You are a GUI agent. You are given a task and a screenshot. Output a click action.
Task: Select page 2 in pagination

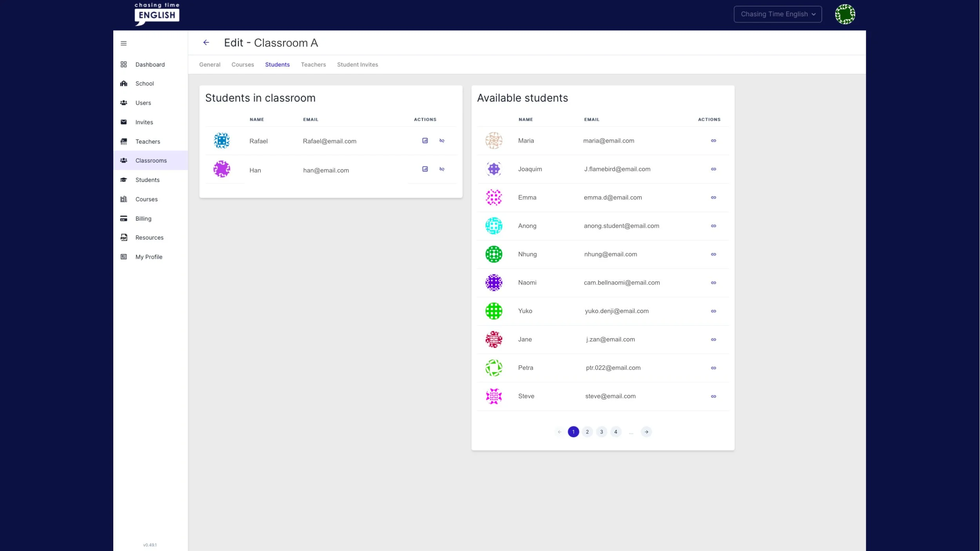(x=587, y=432)
